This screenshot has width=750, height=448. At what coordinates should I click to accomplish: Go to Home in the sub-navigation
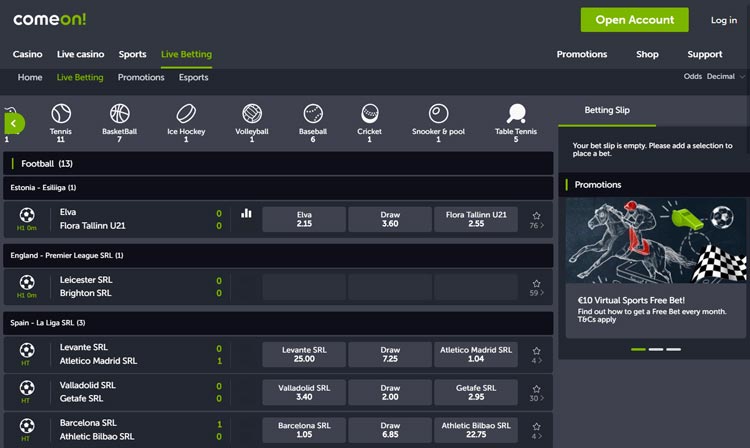point(30,77)
